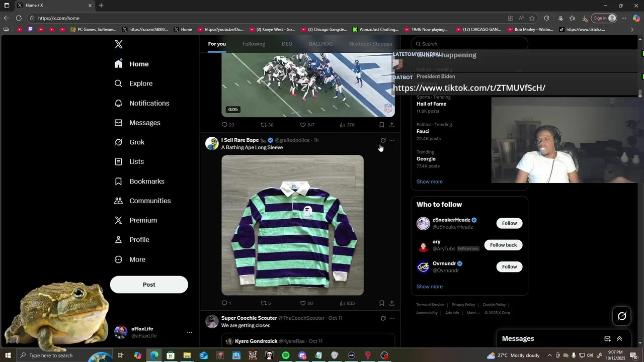Screen dimensions: 644x362
Task: Reply to the Bathing Ape post
Action: click(226, 303)
